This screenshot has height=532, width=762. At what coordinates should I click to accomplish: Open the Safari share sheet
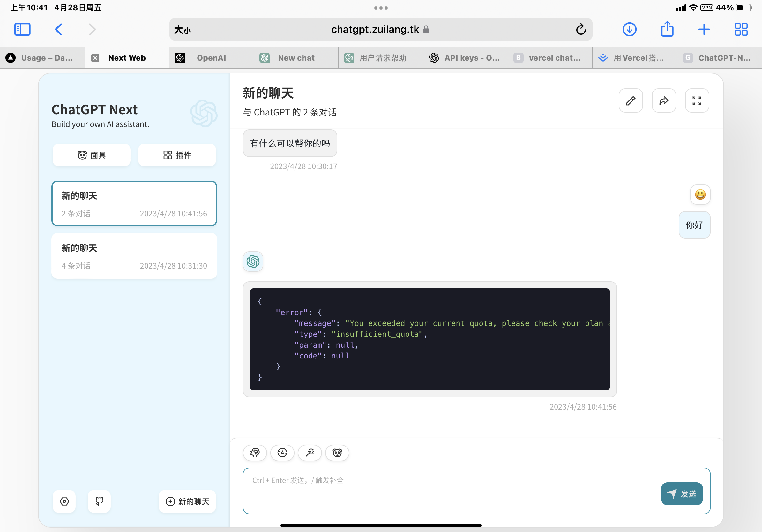[x=667, y=29]
